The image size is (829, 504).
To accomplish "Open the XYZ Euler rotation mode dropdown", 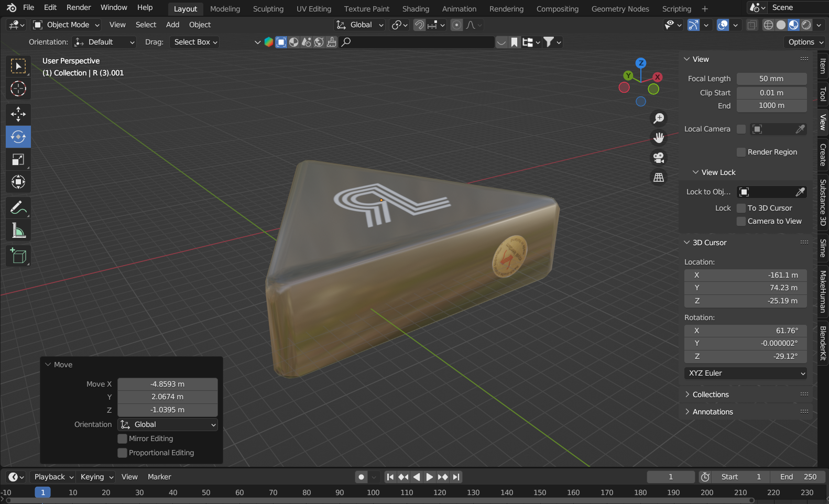I will click(746, 373).
